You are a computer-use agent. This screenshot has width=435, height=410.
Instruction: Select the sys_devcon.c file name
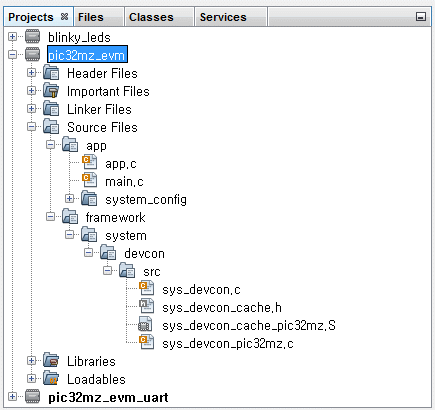201,290
